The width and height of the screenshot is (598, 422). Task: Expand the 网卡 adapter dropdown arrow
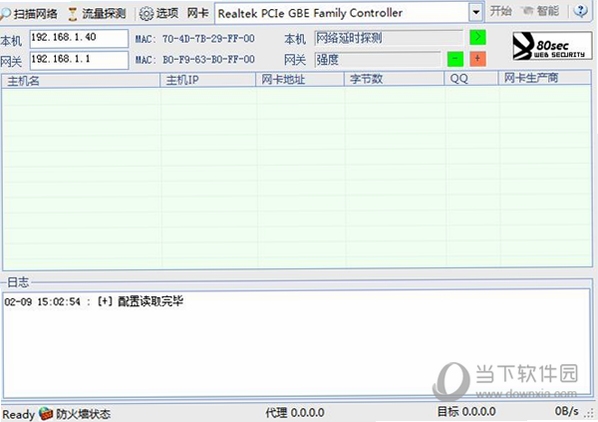(476, 13)
